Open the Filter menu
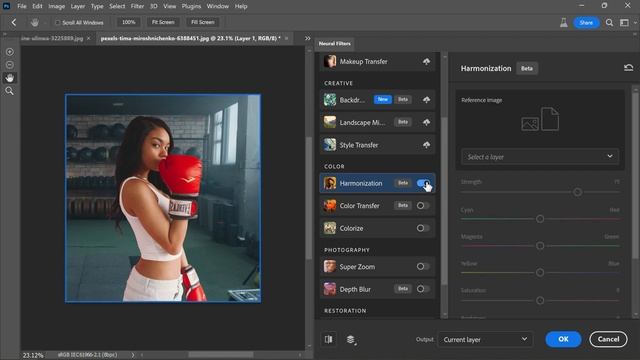 click(137, 6)
